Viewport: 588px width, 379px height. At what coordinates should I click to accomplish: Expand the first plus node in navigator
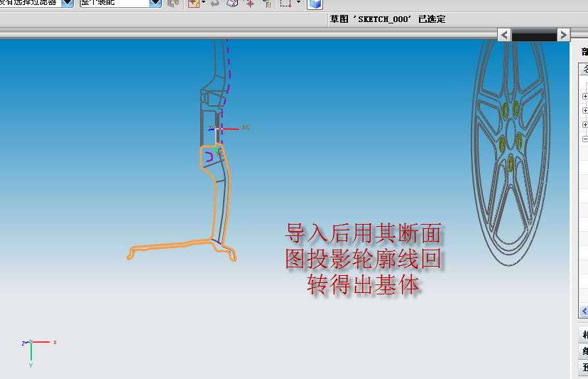(585, 97)
